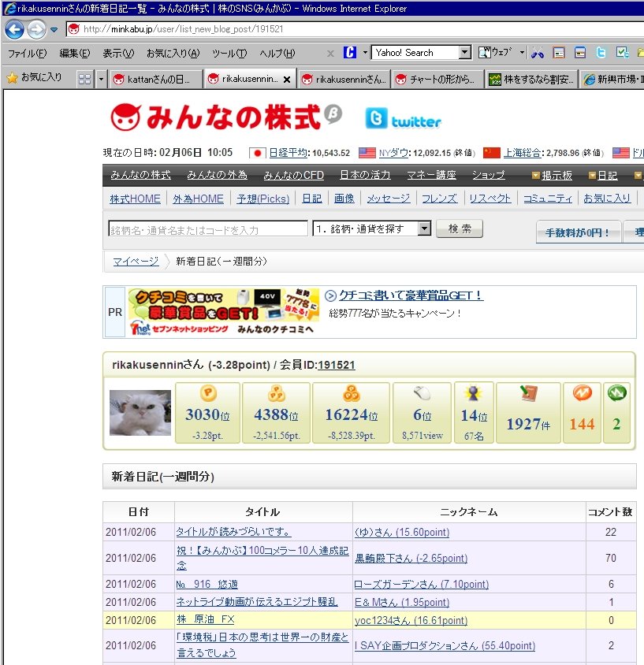The width and height of the screenshot is (644, 665).
Task: Click the 日経平均 index link
Action: (288, 153)
